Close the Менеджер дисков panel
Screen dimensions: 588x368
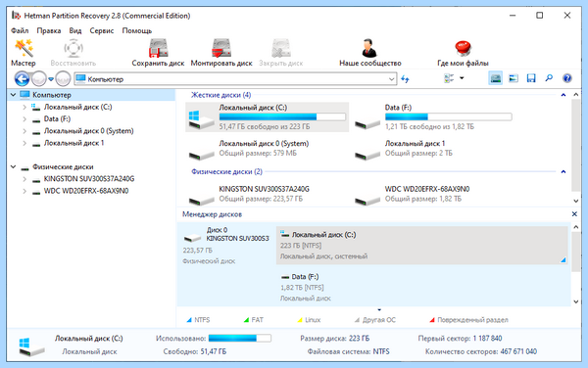(574, 214)
